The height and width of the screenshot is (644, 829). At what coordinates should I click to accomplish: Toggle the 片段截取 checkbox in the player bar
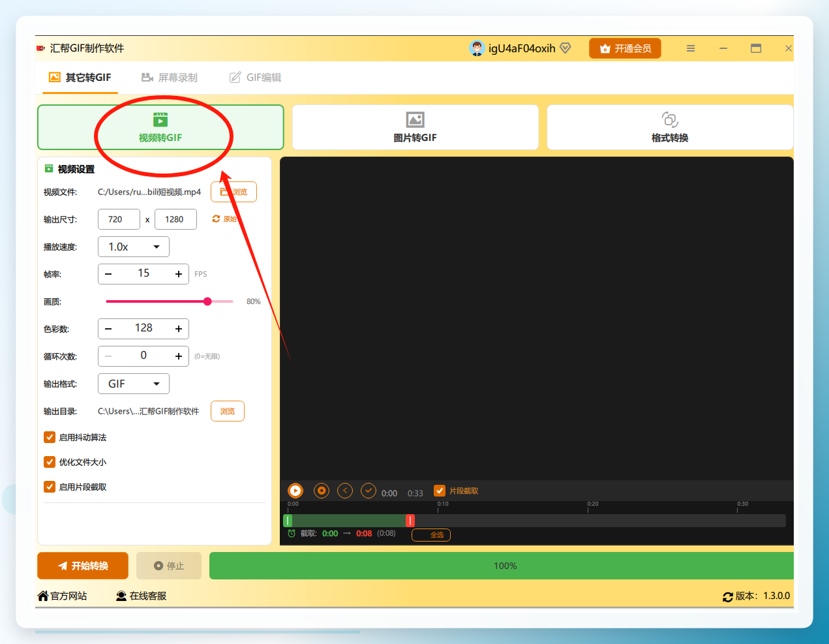[440, 491]
